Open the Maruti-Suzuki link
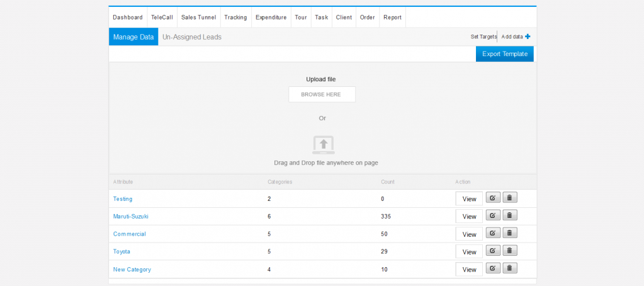 point(130,216)
